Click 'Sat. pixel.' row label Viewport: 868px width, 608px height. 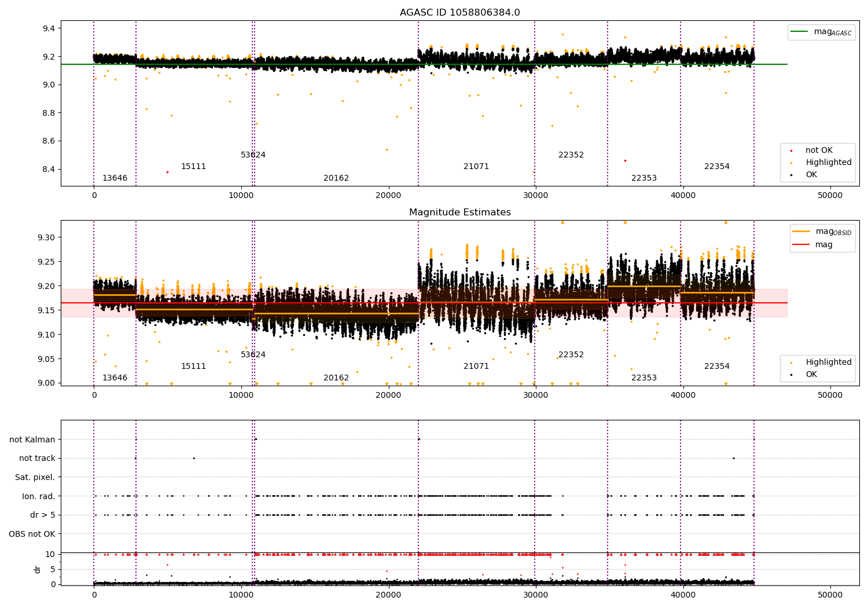click(x=35, y=478)
